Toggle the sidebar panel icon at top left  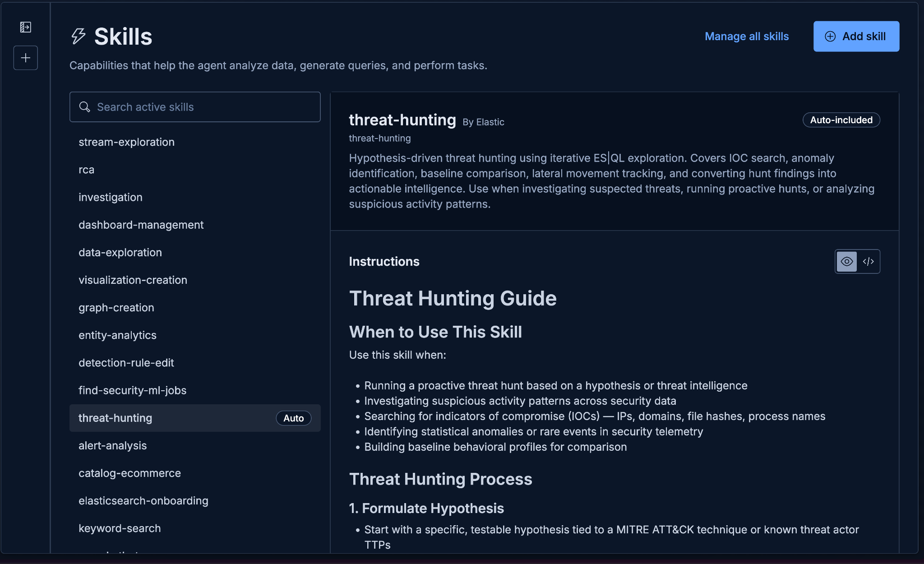tap(26, 27)
